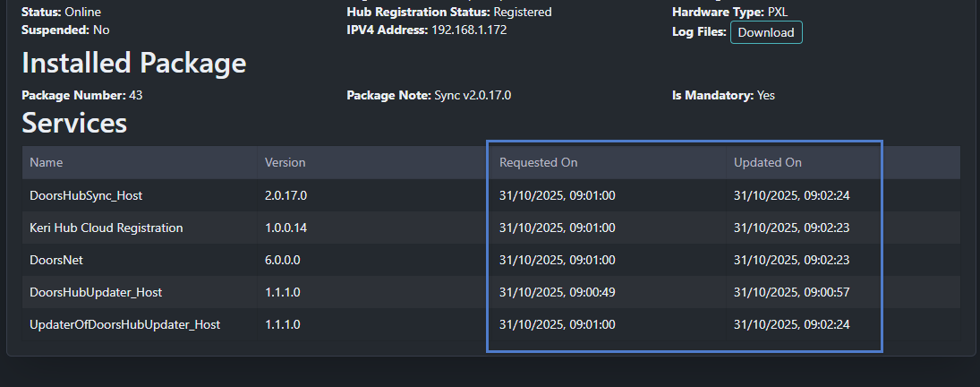Image resolution: width=980 pixels, height=387 pixels.
Task: Click version 2.0.17.0 in the services table
Action: 285,195
